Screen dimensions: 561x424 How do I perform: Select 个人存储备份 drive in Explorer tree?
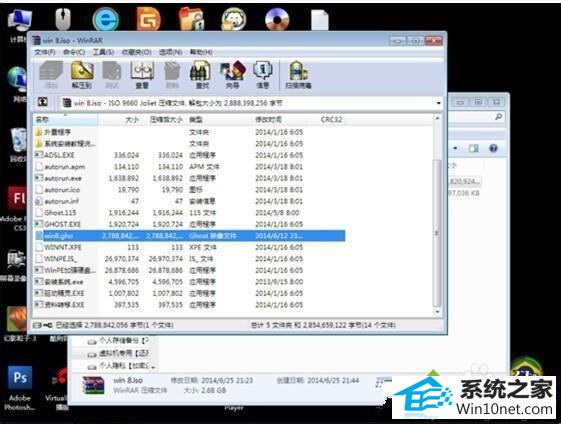118,340
